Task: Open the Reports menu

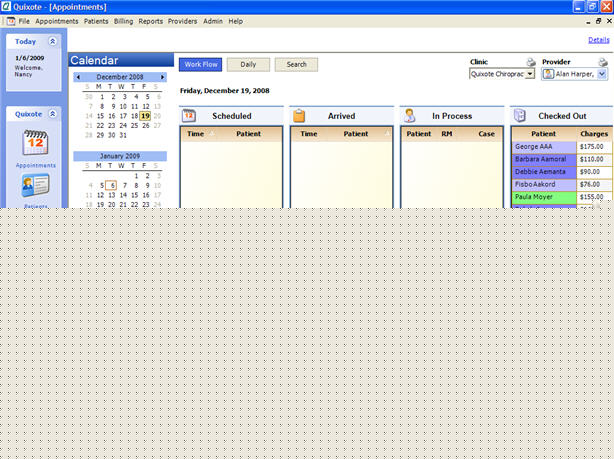Action: pos(150,21)
